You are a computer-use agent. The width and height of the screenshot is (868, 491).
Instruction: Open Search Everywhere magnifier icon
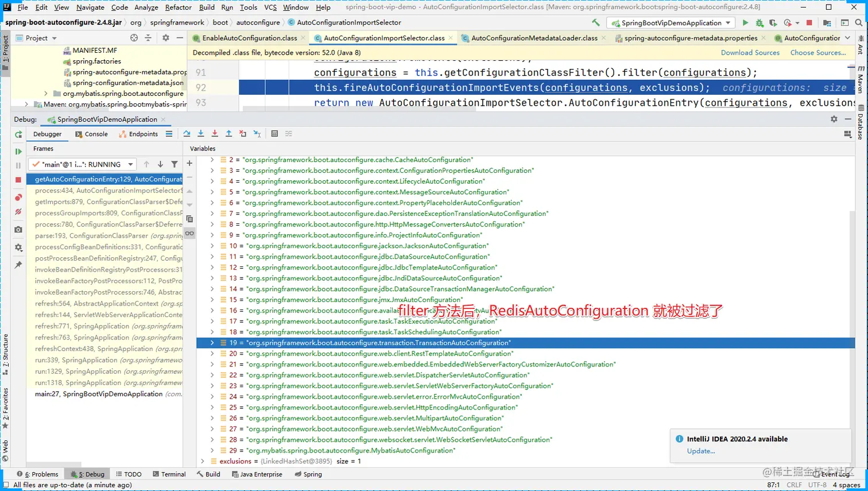coord(859,22)
